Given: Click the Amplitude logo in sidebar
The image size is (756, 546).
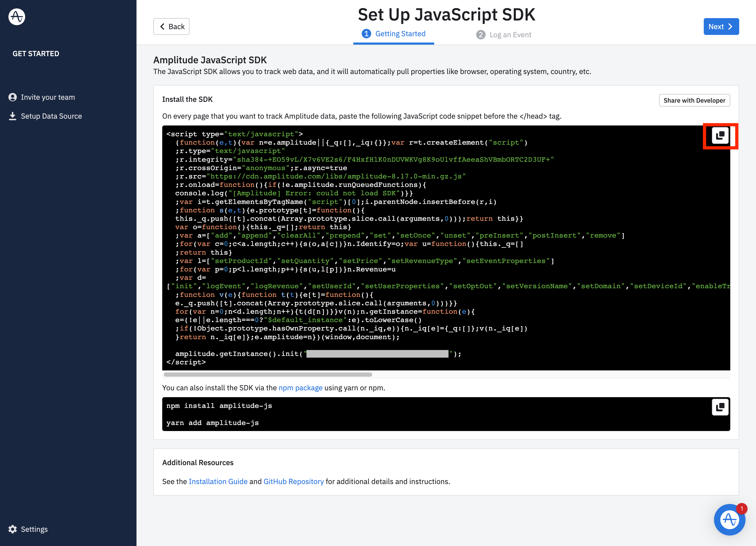Looking at the screenshot, I should click(x=17, y=17).
